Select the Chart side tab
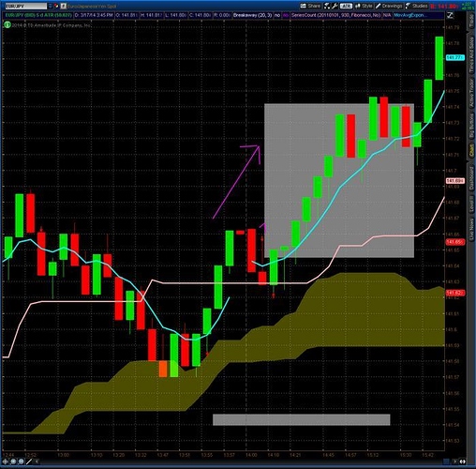This screenshot has width=476, height=469. pyautogui.click(x=471, y=150)
